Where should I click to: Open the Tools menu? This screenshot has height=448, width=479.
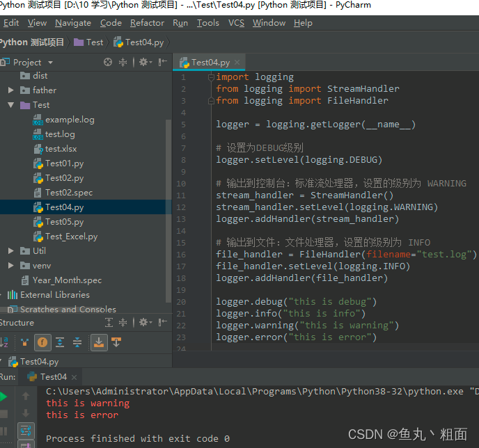click(208, 23)
